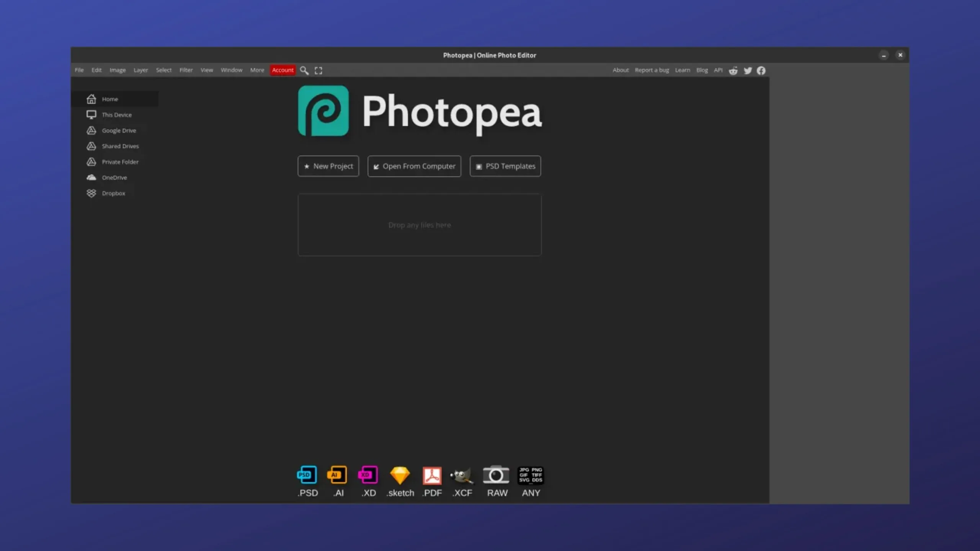The height and width of the screenshot is (551, 980).
Task: Click the Report a bug link
Action: (x=652, y=70)
